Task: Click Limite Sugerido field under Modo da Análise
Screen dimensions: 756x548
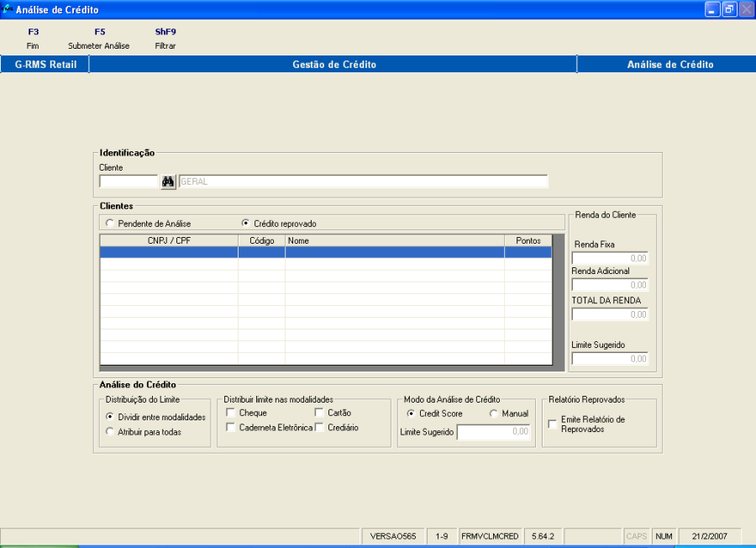Action: [494, 432]
